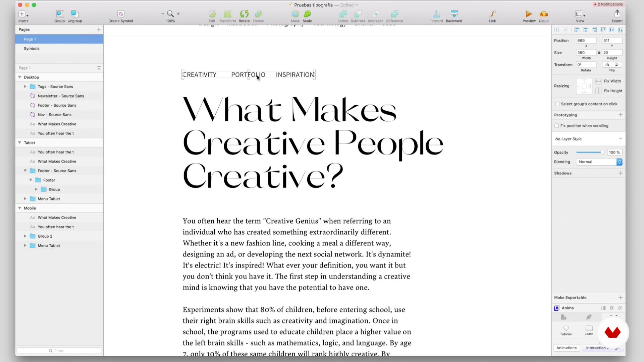The width and height of the screenshot is (644, 362).
Task: Adjust the Opacity slider
Action: tap(590, 153)
